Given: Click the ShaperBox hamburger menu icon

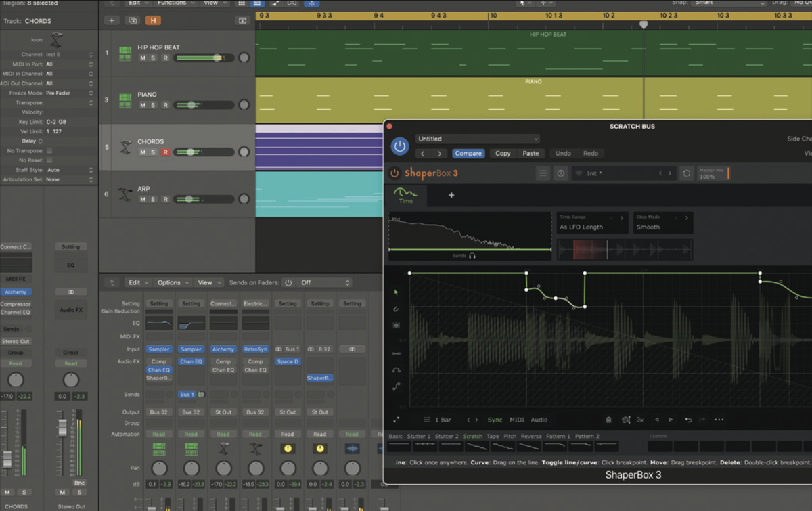Looking at the screenshot, I should pyautogui.click(x=543, y=173).
